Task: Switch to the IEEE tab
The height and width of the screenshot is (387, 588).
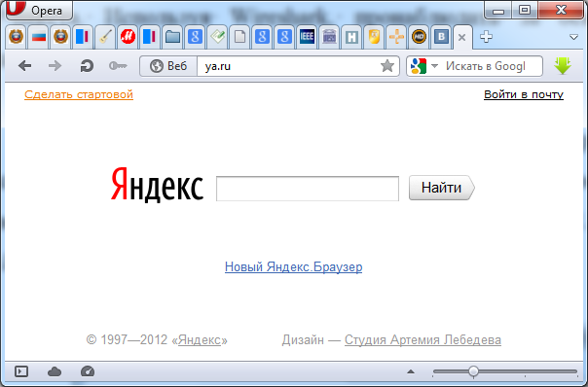Action: [x=307, y=37]
